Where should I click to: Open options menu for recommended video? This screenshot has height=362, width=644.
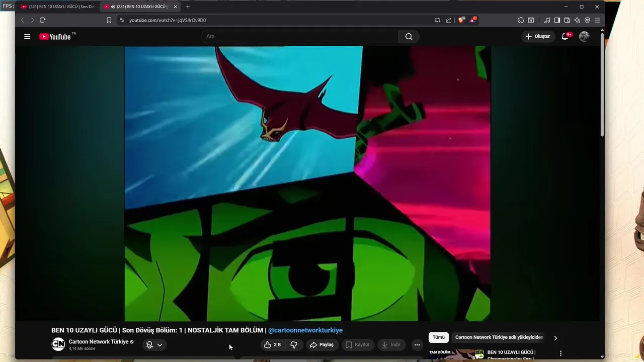[x=560, y=353]
